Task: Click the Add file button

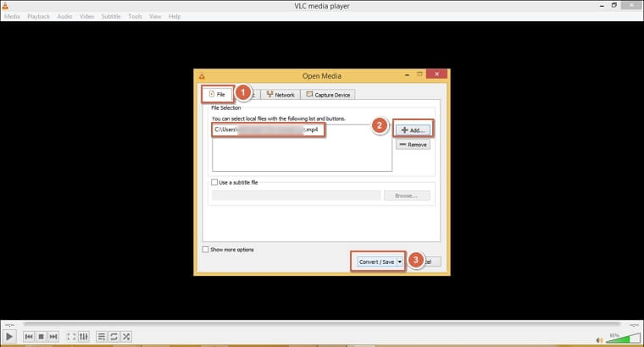Action: click(x=414, y=130)
